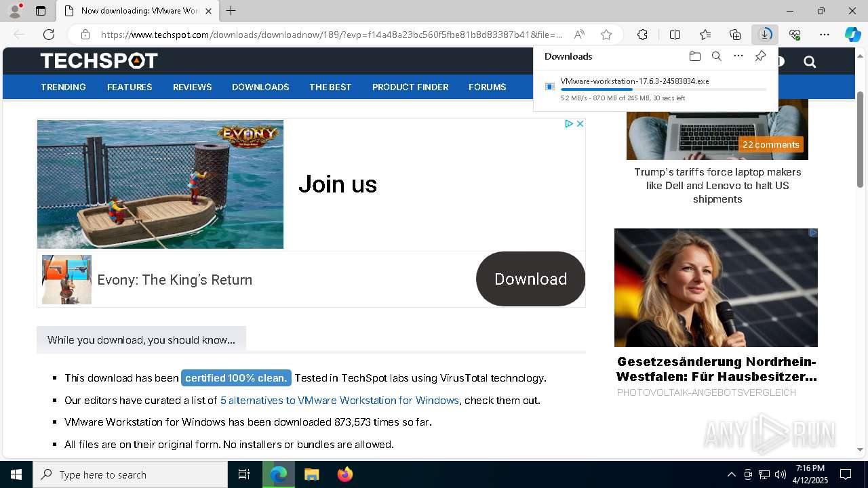Image resolution: width=868 pixels, height=488 pixels.
Task: Activate the Read Aloud icon
Action: click(579, 35)
